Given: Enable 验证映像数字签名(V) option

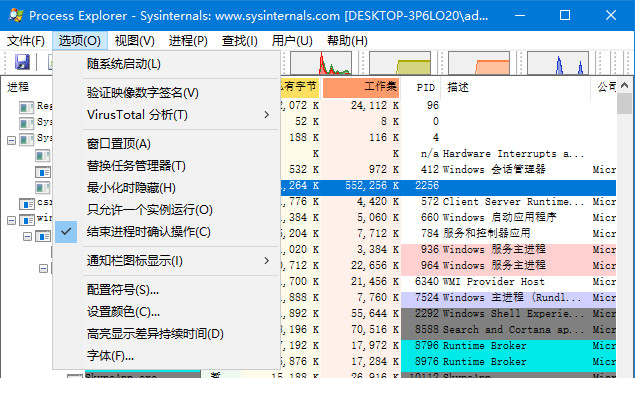Looking at the screenshot, I should 167,93.
